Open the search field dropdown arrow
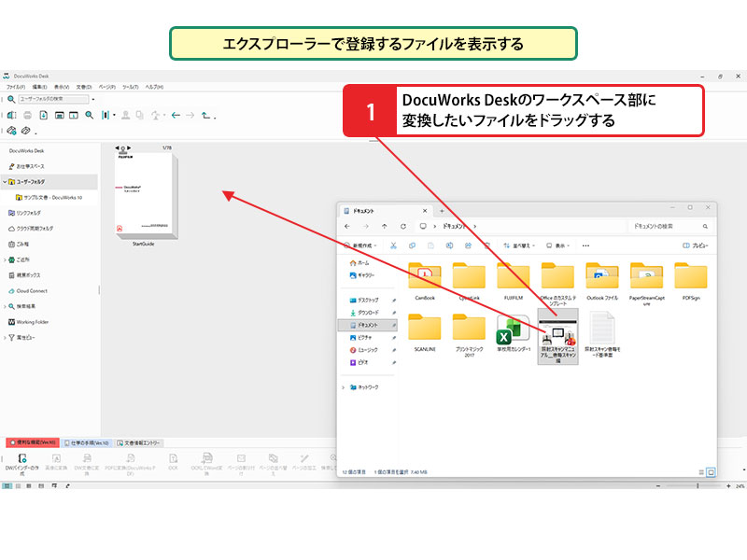Screen dimensions: 747x560 point(92,99)
